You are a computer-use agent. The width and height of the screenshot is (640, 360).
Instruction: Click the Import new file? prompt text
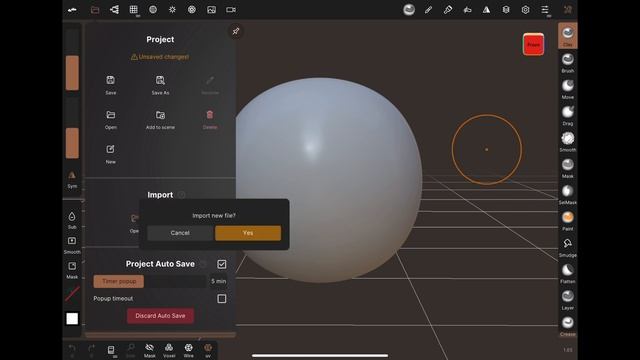pos(214,216)
